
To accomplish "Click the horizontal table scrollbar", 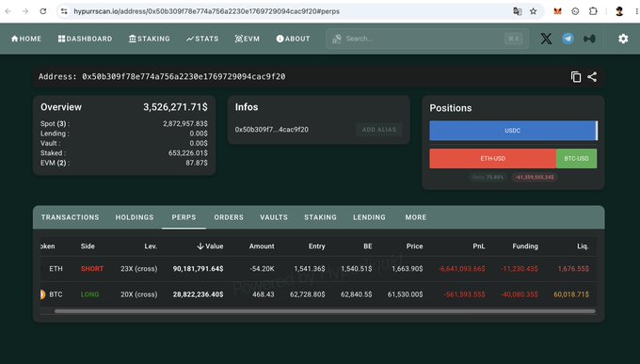I will [325, 311].
